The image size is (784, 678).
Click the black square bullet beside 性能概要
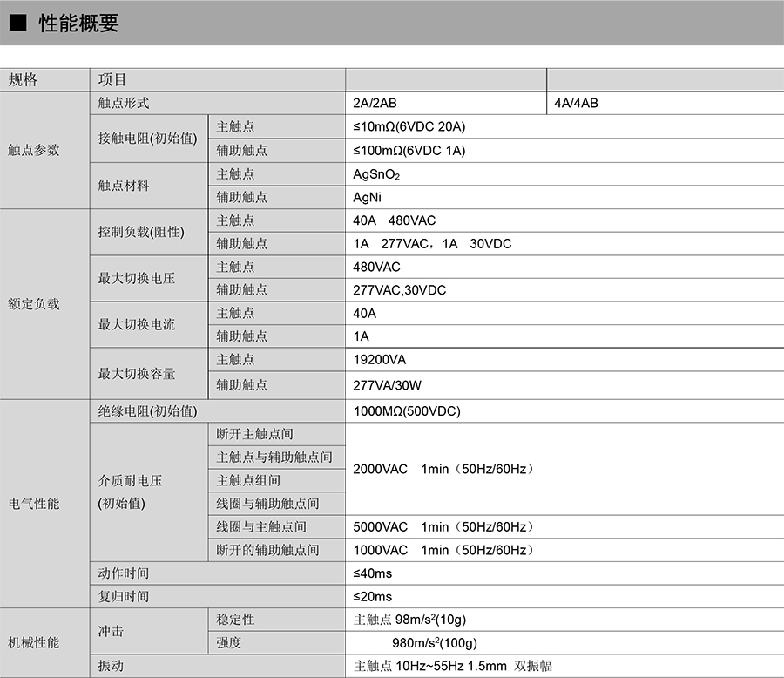tap(17, 24)
